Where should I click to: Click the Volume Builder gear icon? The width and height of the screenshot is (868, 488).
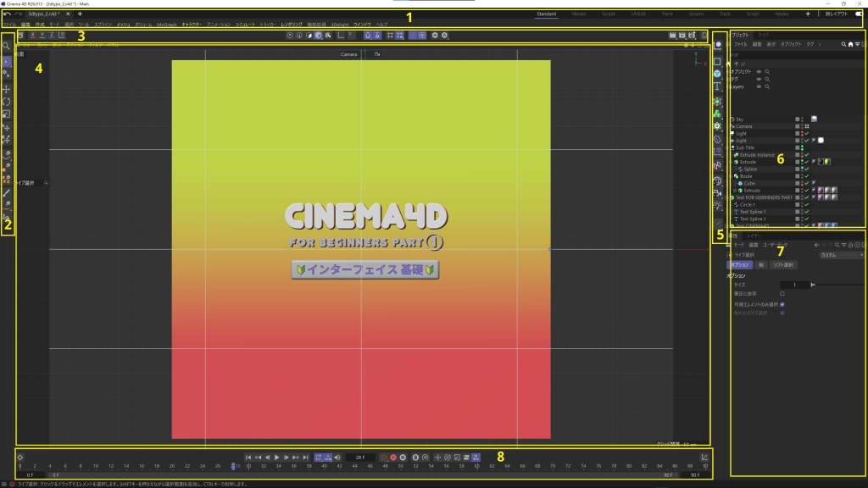[717, 126]
